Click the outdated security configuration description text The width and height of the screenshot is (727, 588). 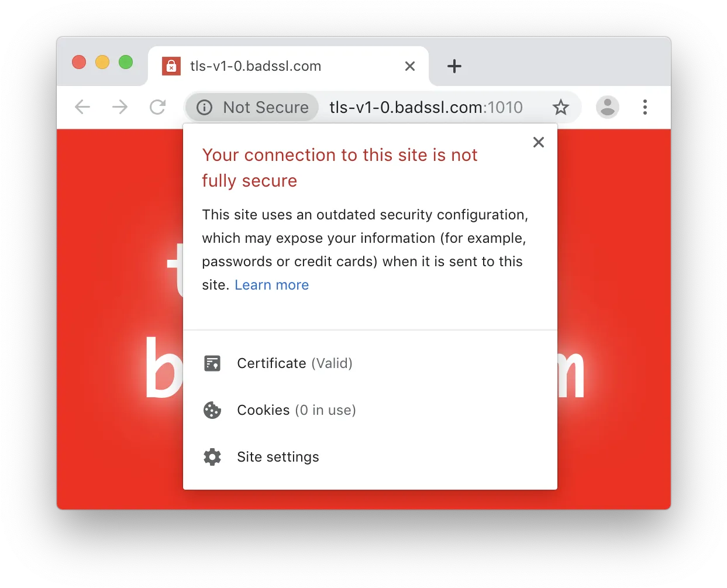coord(365,250)
